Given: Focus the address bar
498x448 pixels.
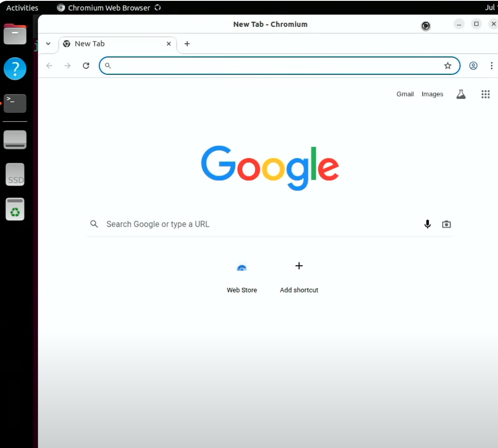Looking at the screenshot, I should pyautogui.click(x=280, y=66).
